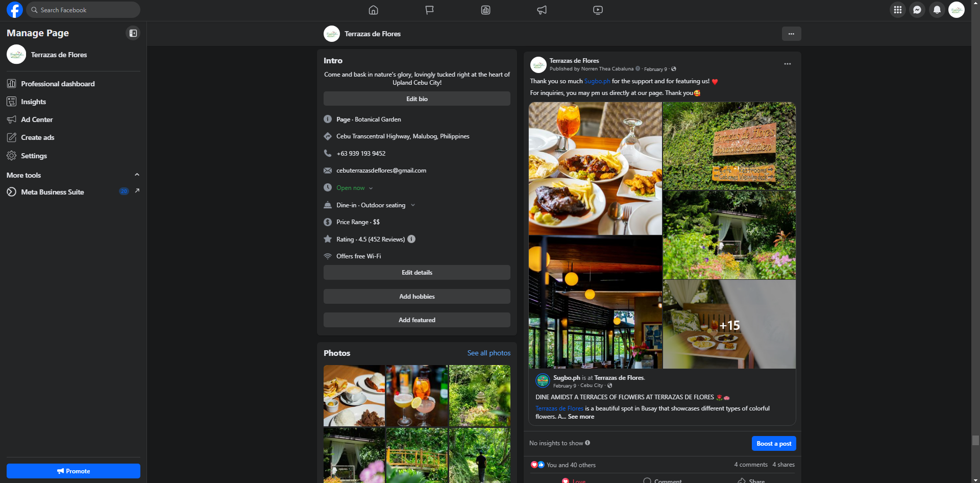Open the page header three-dot menu
This screenshot has width=980, height=483.
tap(791, 34)
